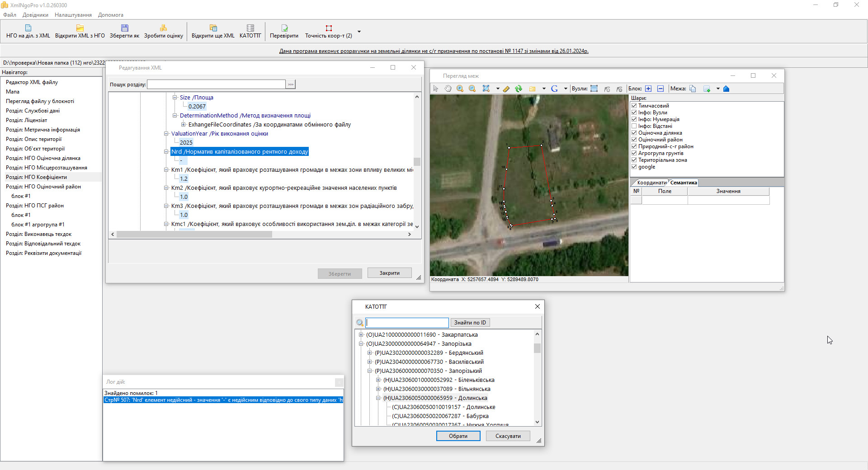Open the Довідники menu

(35, 15)
